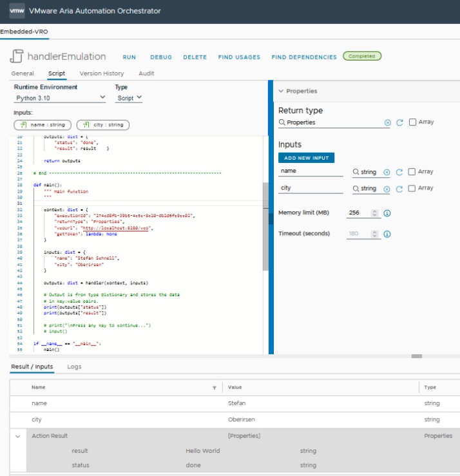Switch to the Logs tab

tap(74, 367)
